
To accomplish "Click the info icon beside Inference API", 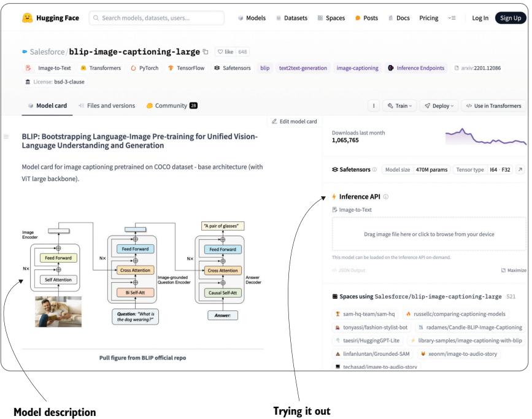I will [x=386, y=197].
